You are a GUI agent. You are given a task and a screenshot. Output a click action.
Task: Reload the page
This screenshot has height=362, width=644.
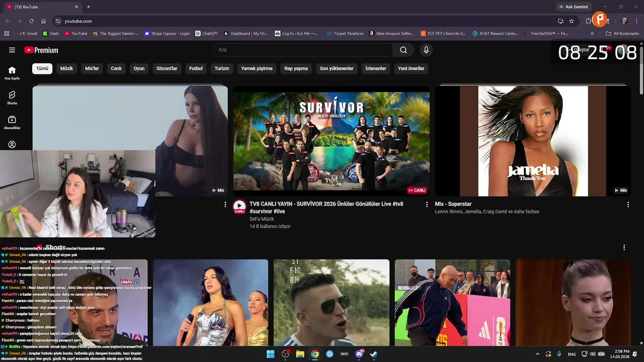pyautogui.click(x=31, y=21)
